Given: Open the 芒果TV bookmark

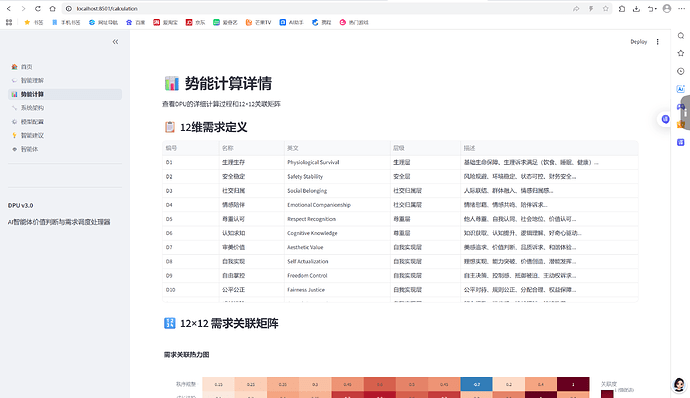Looking at the screenshot, I should click(x=258, y=22).
